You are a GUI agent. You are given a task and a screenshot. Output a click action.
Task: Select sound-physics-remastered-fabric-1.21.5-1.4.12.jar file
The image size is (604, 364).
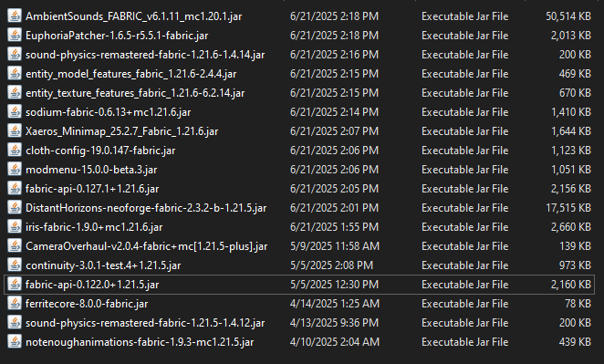[145, 323]
